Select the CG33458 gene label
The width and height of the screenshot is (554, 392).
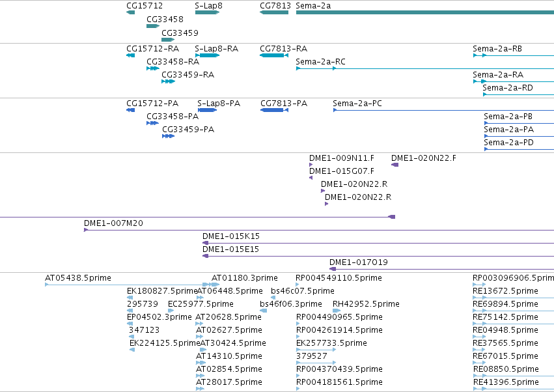tap(165, 19)
